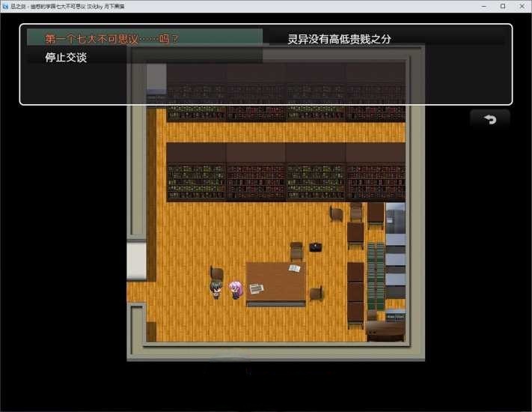Click the round table in the bottom-right corner
532x412 pixels.
[387, 330]
